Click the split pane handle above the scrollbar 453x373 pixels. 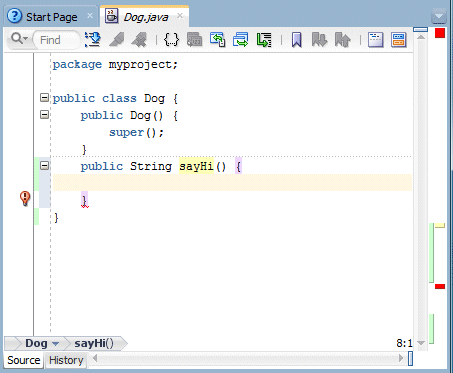(420, 30)
